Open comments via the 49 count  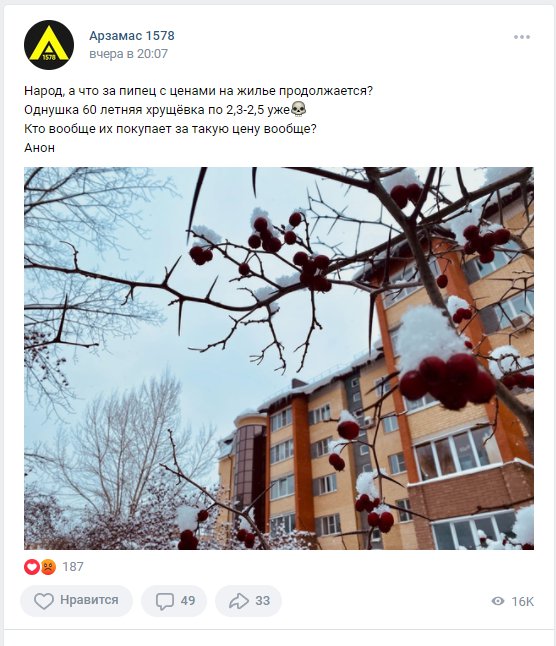pos(188,601)
